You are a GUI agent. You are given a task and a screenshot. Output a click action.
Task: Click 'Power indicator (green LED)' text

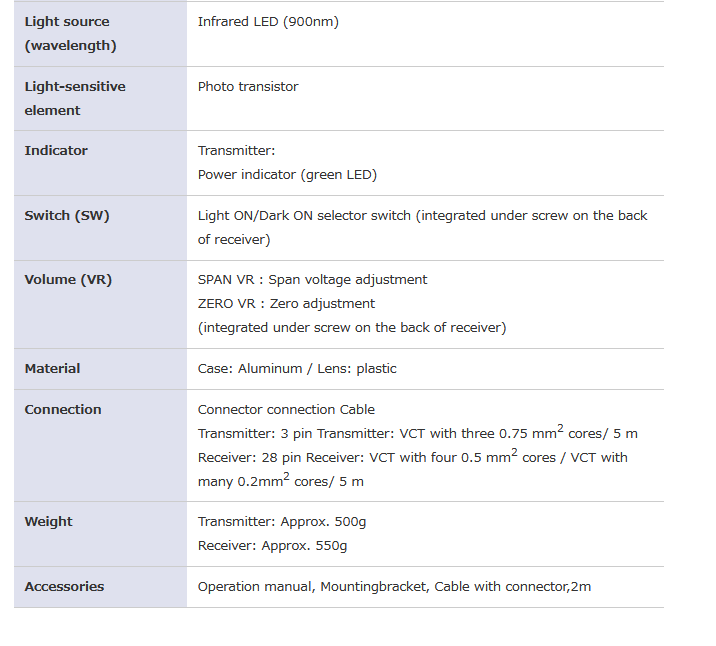(x=287, y=174)
